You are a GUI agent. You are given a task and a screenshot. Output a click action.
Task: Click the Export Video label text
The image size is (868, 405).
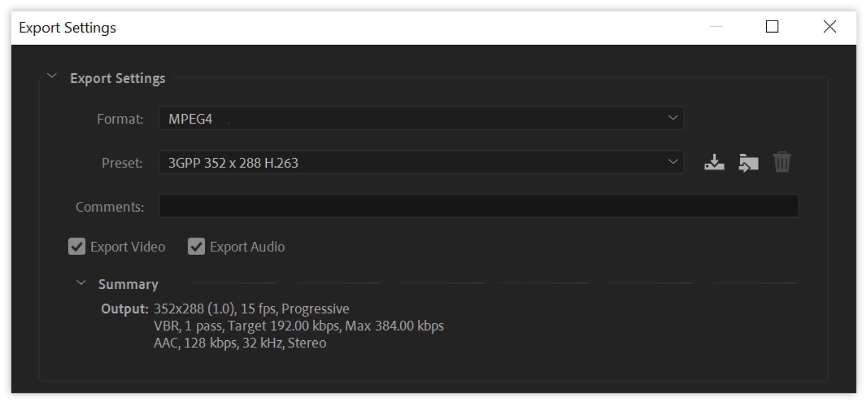127,247
